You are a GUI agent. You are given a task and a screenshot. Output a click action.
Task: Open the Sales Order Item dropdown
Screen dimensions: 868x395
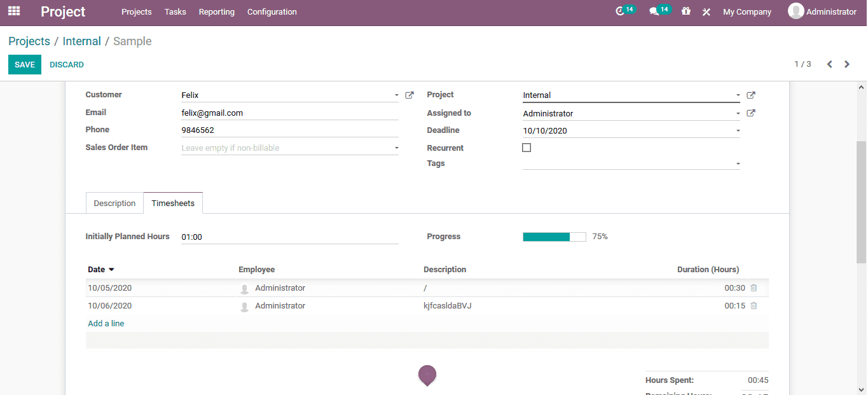[x=396, y=147]
